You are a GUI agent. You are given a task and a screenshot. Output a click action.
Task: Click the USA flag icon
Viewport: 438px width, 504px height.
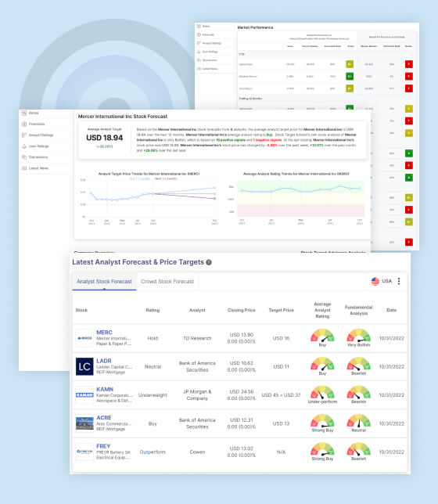(375, 281)
